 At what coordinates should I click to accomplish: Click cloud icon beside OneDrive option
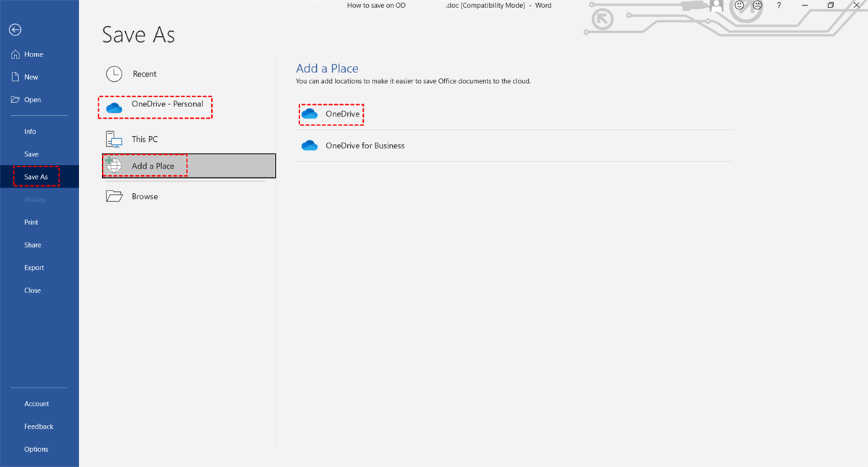click(310, 114)
